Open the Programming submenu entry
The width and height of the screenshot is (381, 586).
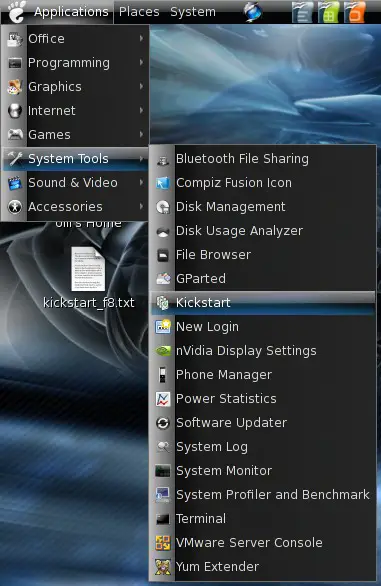tap(75, 63)
